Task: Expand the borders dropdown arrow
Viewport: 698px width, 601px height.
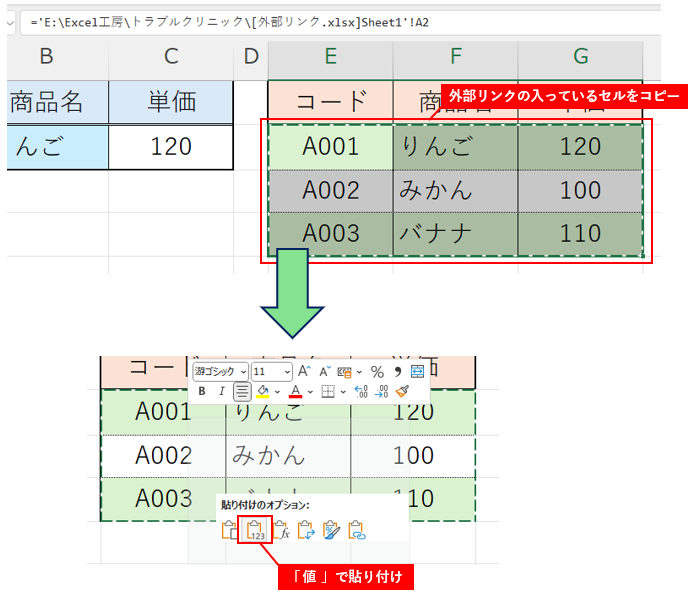Action: tap(342, 391)
